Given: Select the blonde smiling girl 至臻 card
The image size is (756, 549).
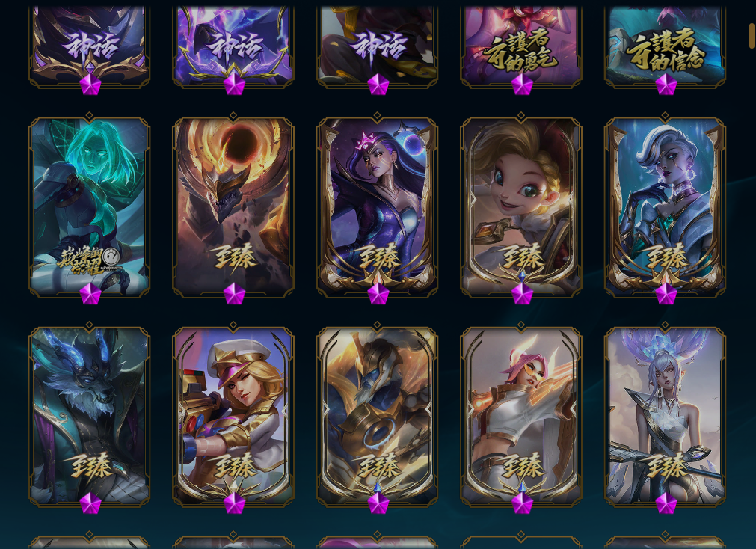Looking at the screenshot, I should pyautogui.click(x=521, y=206).
